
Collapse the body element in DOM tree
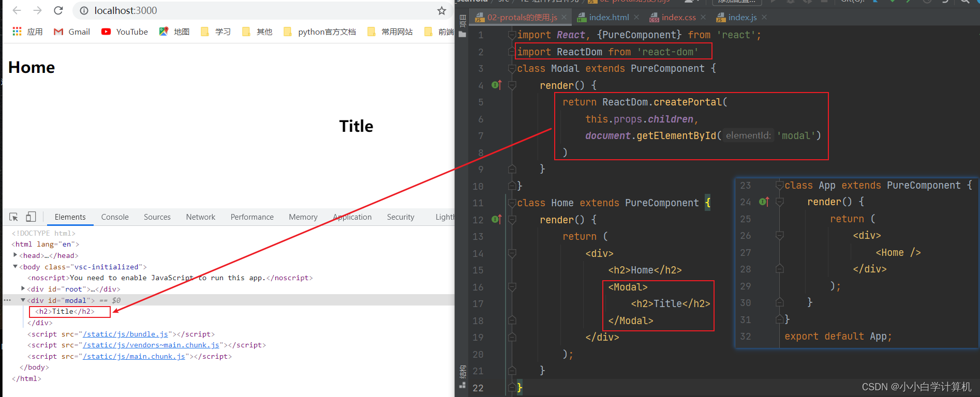click(15, 266)
